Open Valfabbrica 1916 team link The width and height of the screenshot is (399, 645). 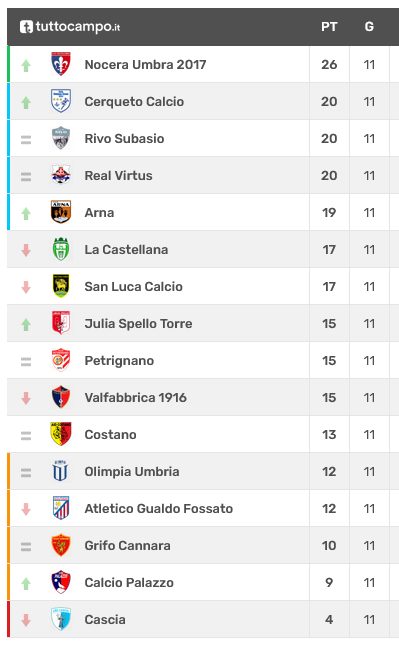click(x=136, y=398)
